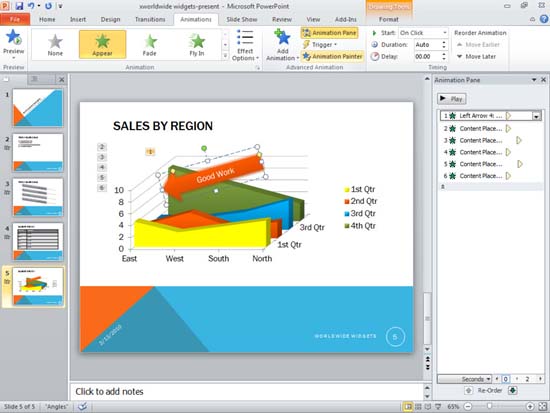This screenshot has height=413, width=550.
Task: Switch to the View tab
Action: click(313, 19)
